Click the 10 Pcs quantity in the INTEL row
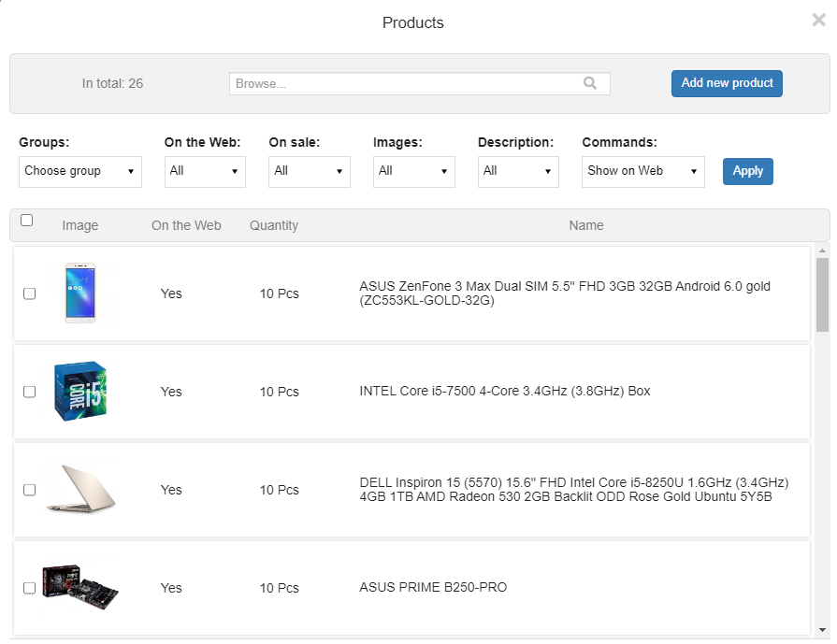Viewport: 837px width, 644px height. click(x=280, y=392)
